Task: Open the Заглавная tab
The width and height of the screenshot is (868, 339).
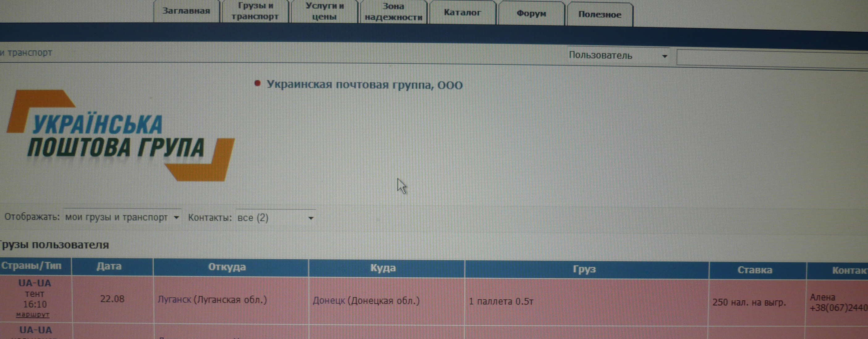Action: [186, 11]
